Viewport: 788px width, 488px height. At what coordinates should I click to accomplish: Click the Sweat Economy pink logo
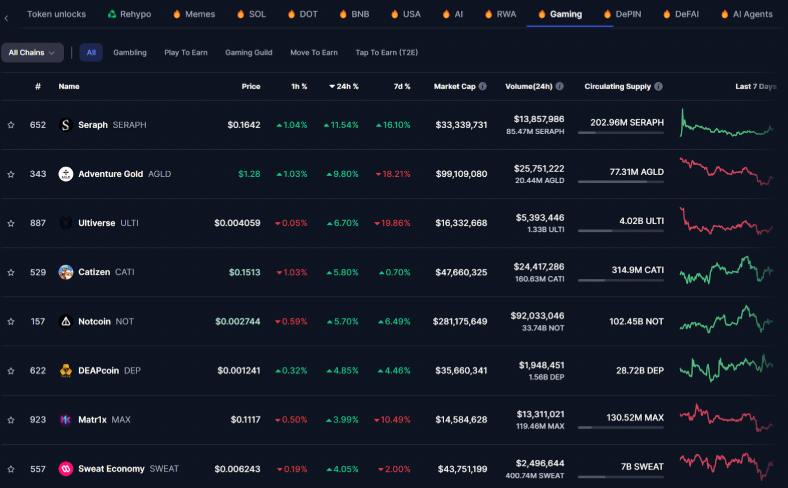pos(65,468)
